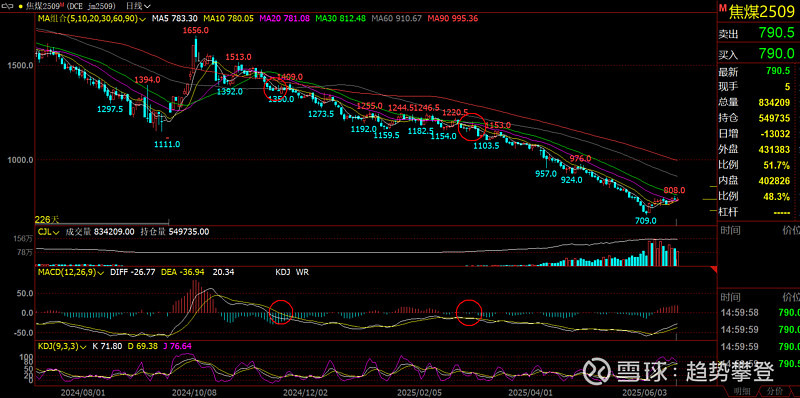Image resolution: width=800 pixels, height=398 pixels.
Task: Click the 2025/04/01 date on the time axis
Action: pos(531,393)
